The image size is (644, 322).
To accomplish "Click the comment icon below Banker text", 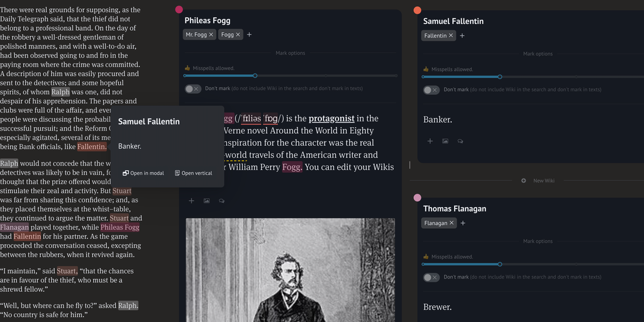I will (460, 142).
